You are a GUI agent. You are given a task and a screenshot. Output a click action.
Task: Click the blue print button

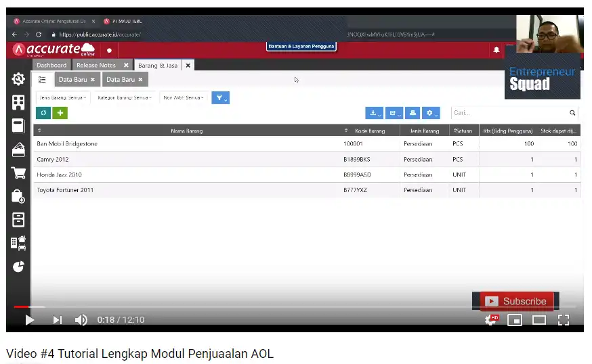pos(413,113)
